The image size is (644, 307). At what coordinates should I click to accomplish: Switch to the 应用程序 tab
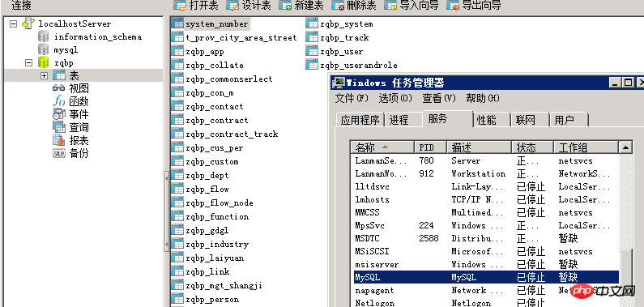click(x=360, y=120)
